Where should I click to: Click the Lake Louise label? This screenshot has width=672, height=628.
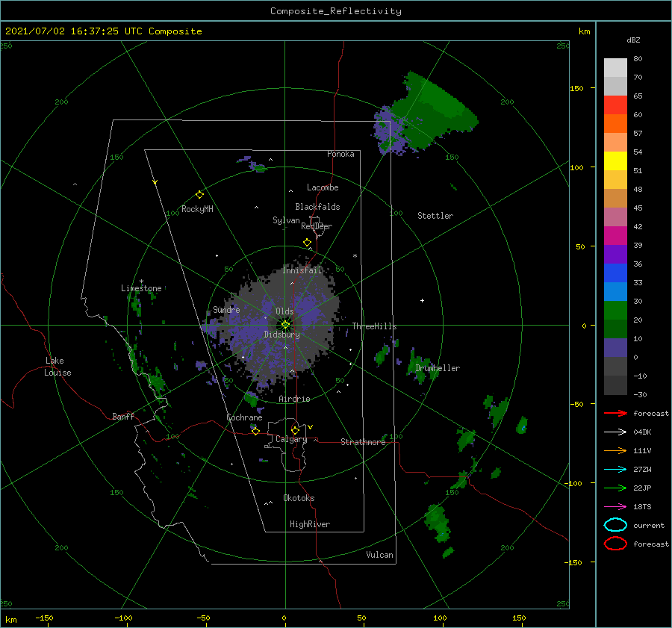click(x=57, y=367)
